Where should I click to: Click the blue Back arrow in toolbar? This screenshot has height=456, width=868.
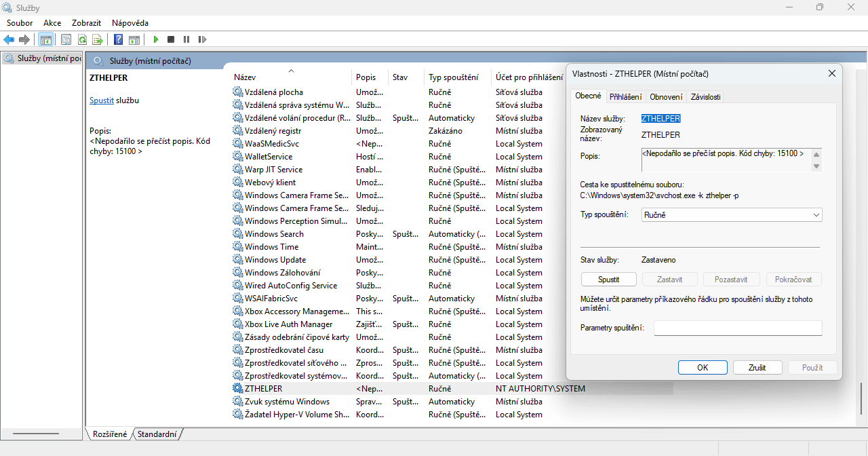9,39
